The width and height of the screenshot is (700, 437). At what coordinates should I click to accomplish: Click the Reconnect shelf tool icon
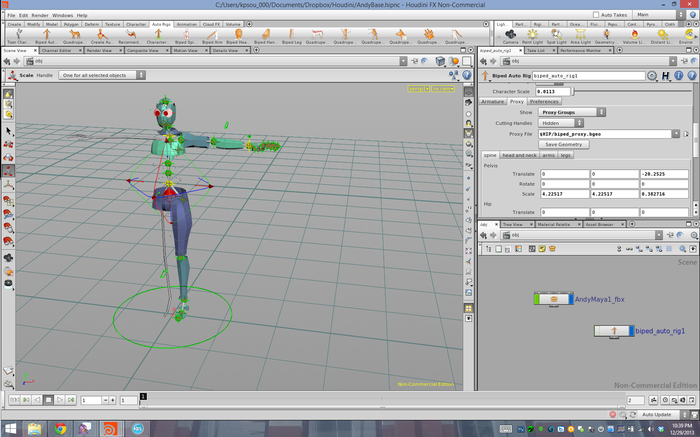[130, 36]
